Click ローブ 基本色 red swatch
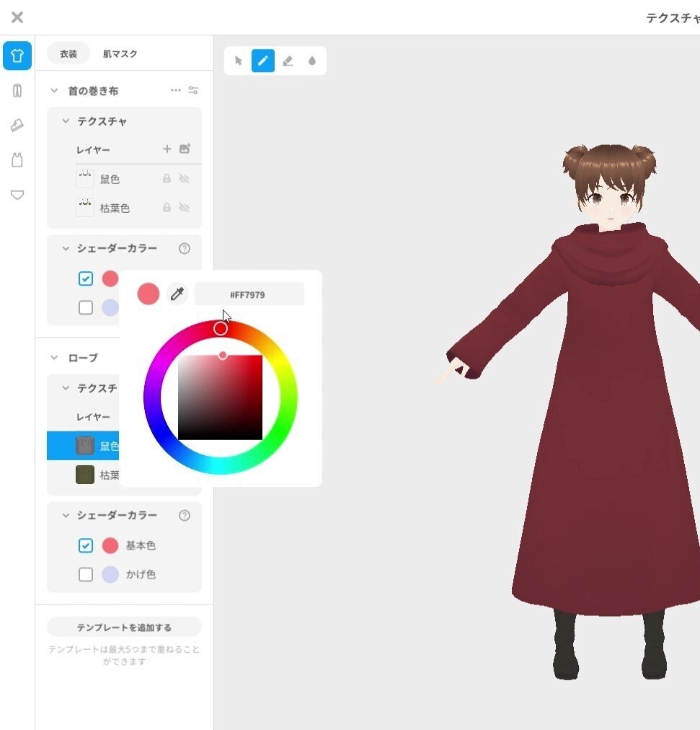This screenshot has height=730, width=700. tap(110, 545)
